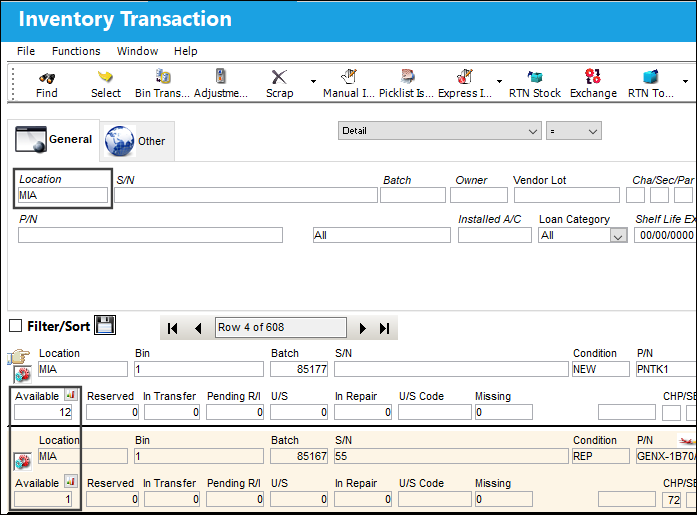The image size is (697, 515).
Task: Switch to the Other tab
Action: coord(137,141)
